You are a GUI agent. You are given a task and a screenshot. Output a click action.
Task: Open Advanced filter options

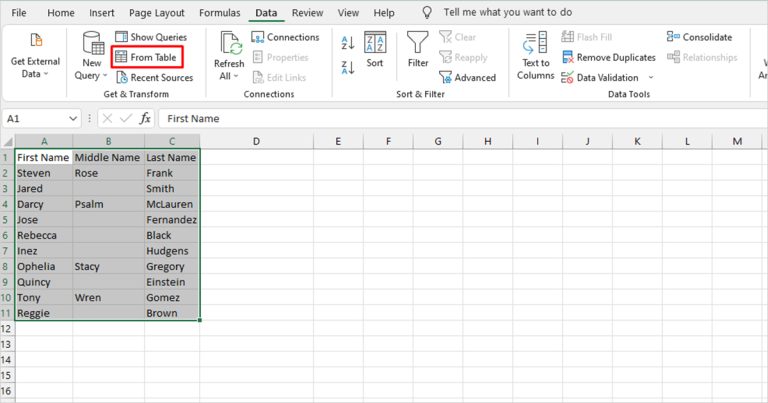click(x=468, y=77)
